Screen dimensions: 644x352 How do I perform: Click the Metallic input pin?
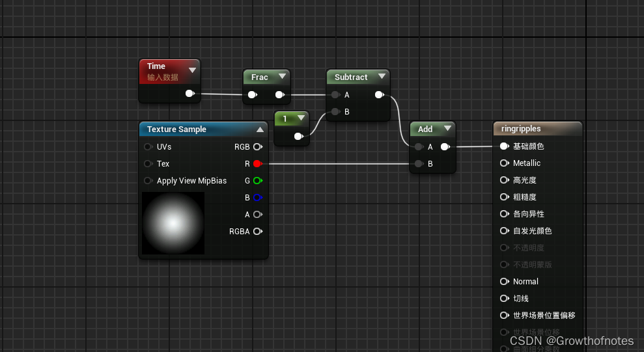[x=505, y=163]
